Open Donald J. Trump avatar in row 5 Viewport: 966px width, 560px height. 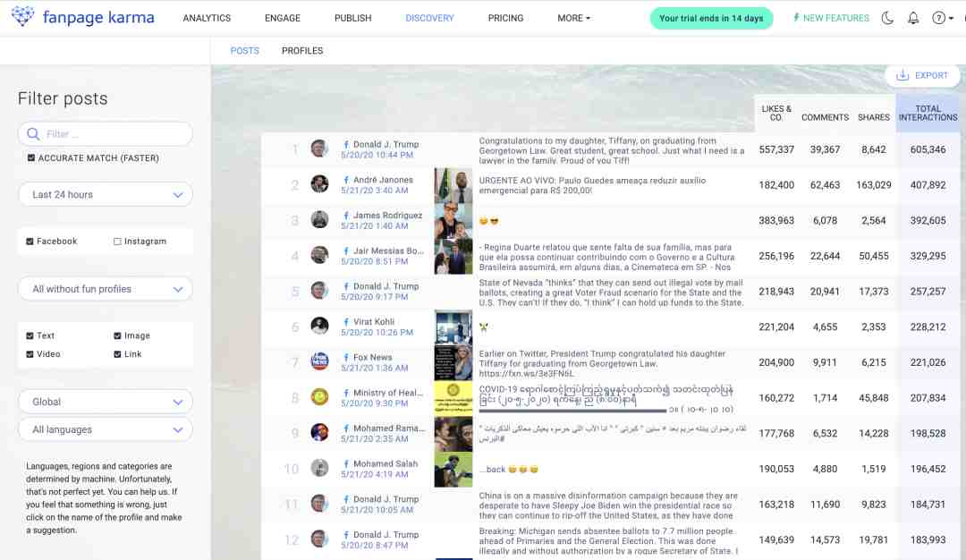pyautogui.click(x=319, y=290)
